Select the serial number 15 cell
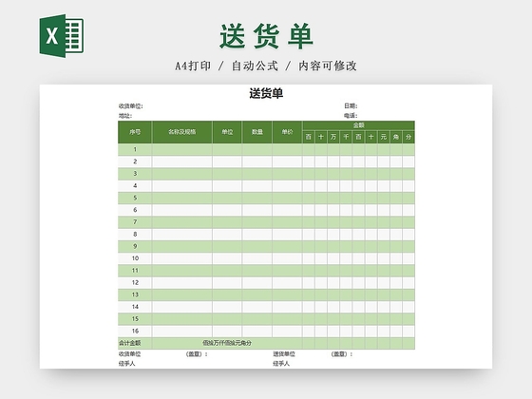Image resolution: width=532 pixels, height=399 pixels. [x=135, y=319]
